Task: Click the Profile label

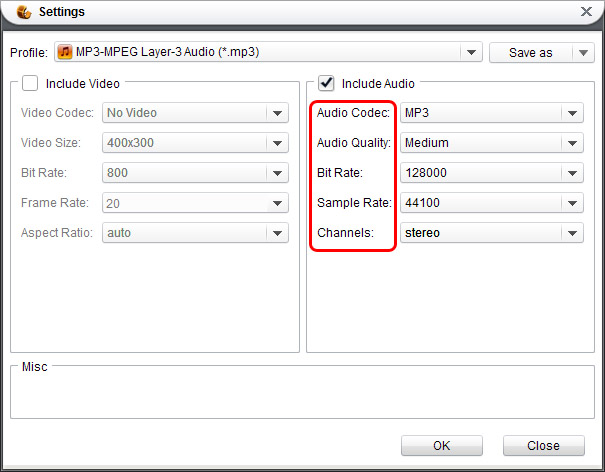Action: point(29,52)
